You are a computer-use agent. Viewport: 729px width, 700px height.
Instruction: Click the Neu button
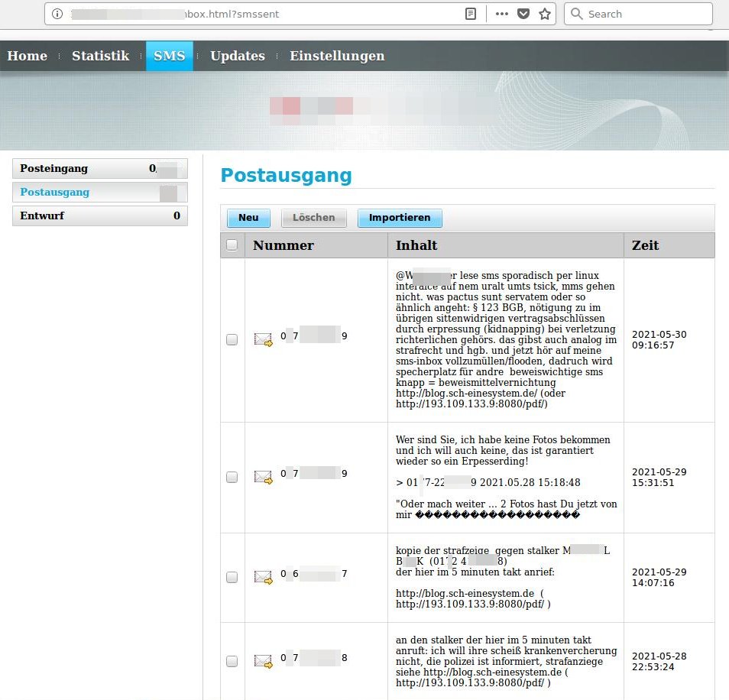click(x=248, y=218)
